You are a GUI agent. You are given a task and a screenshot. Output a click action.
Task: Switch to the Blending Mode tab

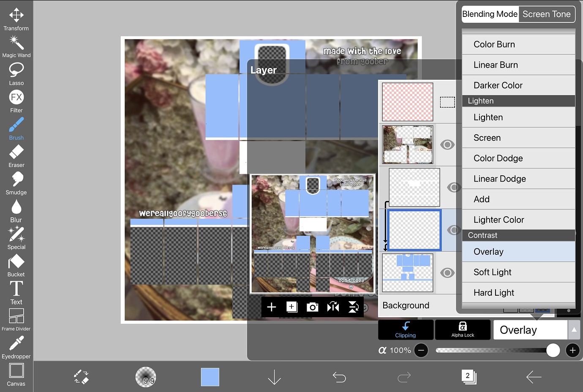tap(490, 14)
